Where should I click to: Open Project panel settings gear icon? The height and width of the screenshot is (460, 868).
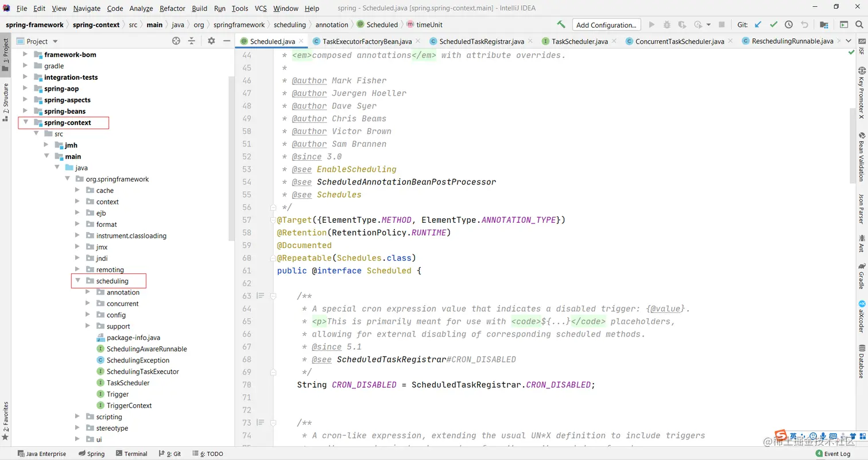[211, 41]
